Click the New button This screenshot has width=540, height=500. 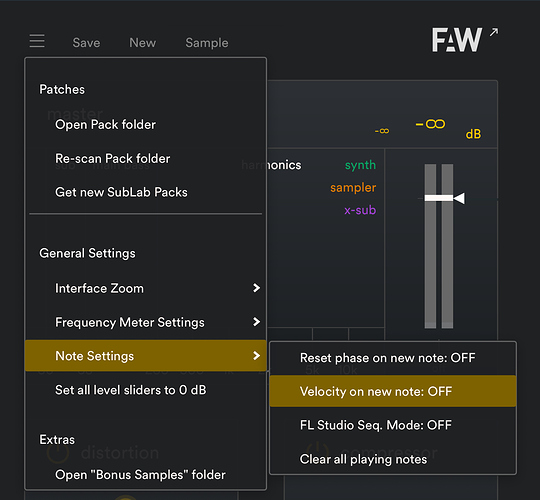pyautogui.click(x=143, y=43)
